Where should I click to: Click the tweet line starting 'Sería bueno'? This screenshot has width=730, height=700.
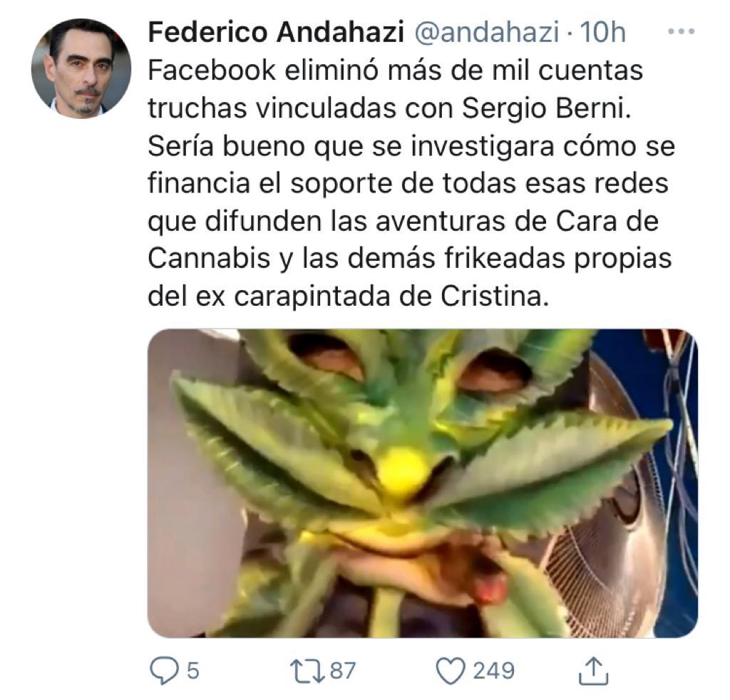[x=411, y=147]
